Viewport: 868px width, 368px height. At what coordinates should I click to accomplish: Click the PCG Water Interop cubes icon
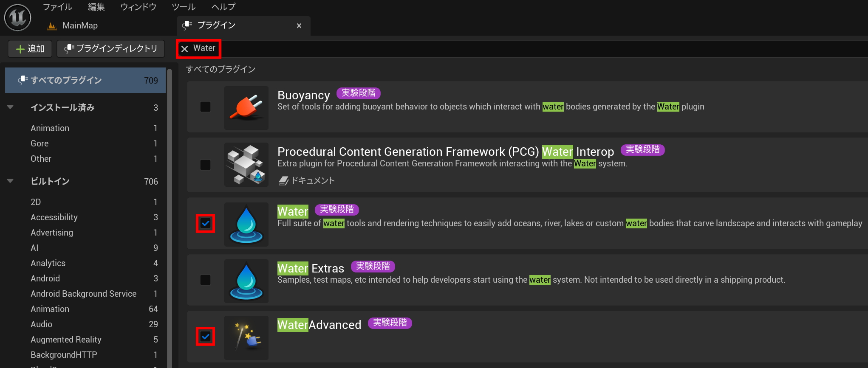coord(246,165)
